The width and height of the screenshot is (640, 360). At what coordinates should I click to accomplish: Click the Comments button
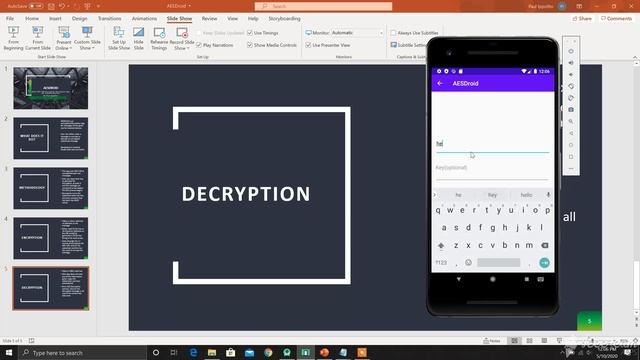click(616, 18)
